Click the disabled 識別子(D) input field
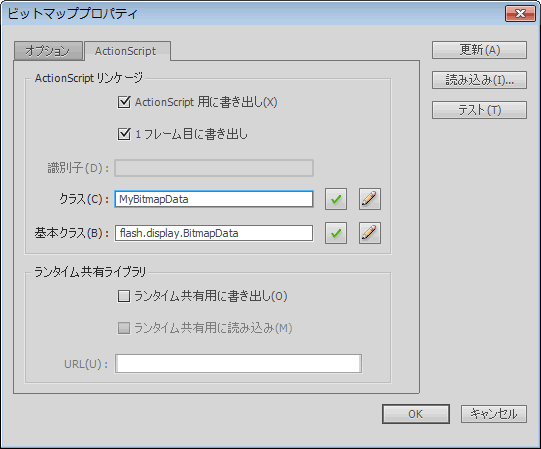541x449 pixels. (214, 168)
